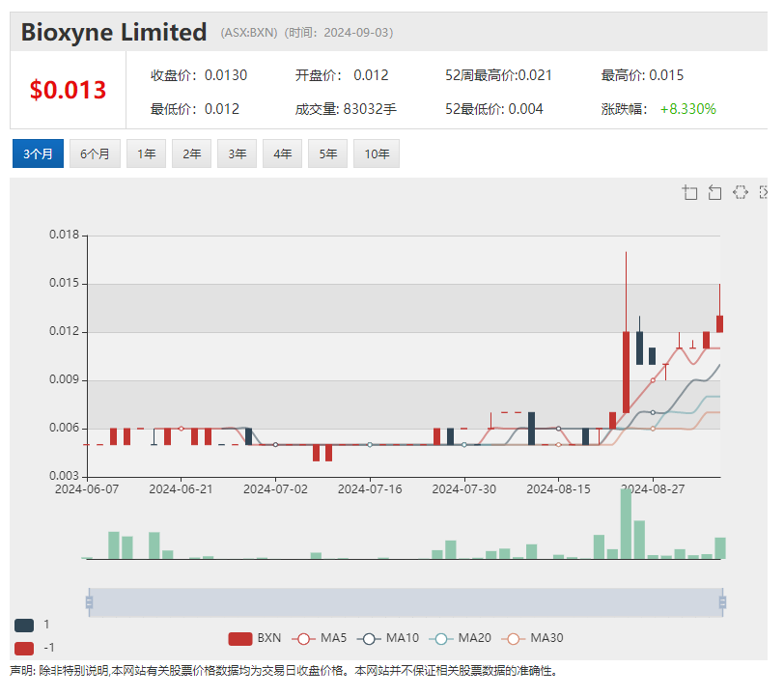Screen dimensions: 784x696
Task: Click the $0.013 current price
Action: coord(68,90)
